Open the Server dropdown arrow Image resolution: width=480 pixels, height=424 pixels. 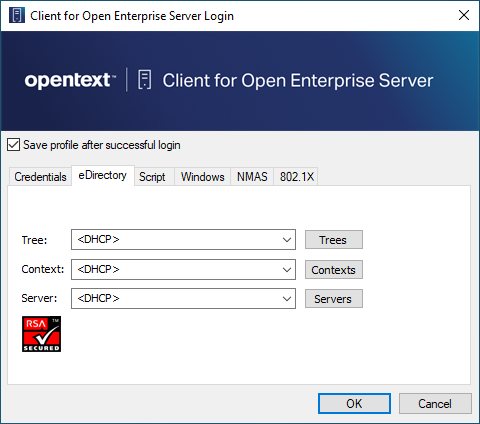287,298
